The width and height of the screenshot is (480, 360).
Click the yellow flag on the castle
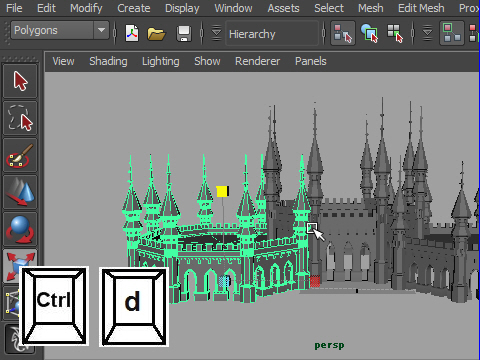pyautogui.click(x=222, y=191)
